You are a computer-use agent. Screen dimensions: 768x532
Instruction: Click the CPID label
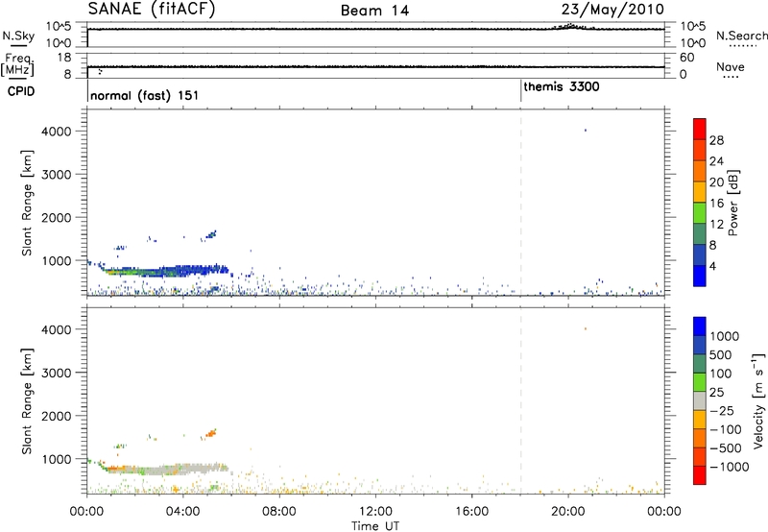pos(21,91)
